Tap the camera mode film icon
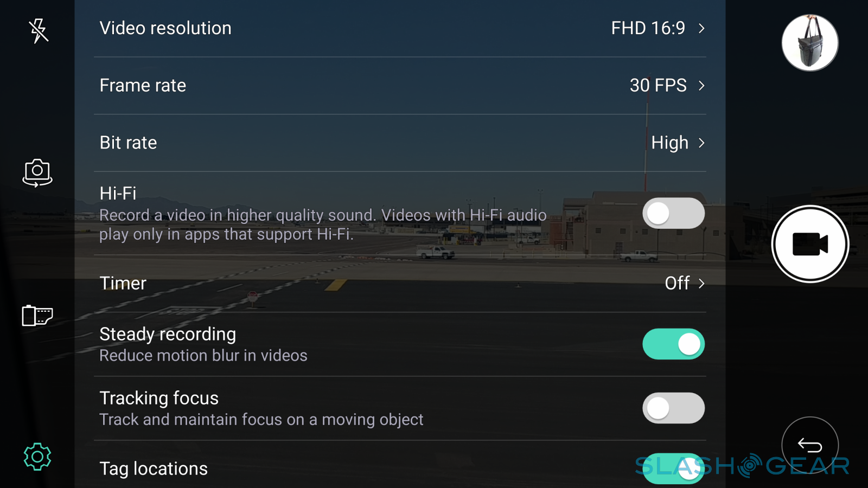 [x=37, y=315]
